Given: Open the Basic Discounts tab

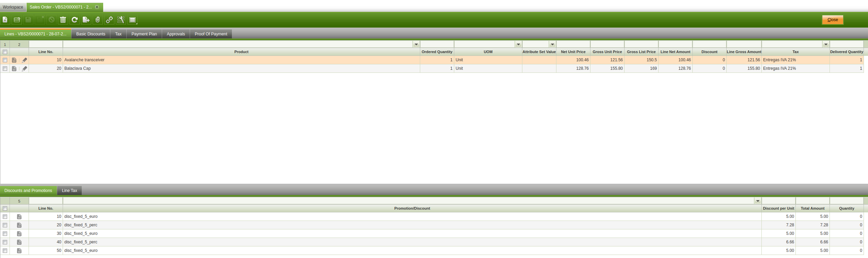Looking at the screenshot, I should [x=91, y=34].
